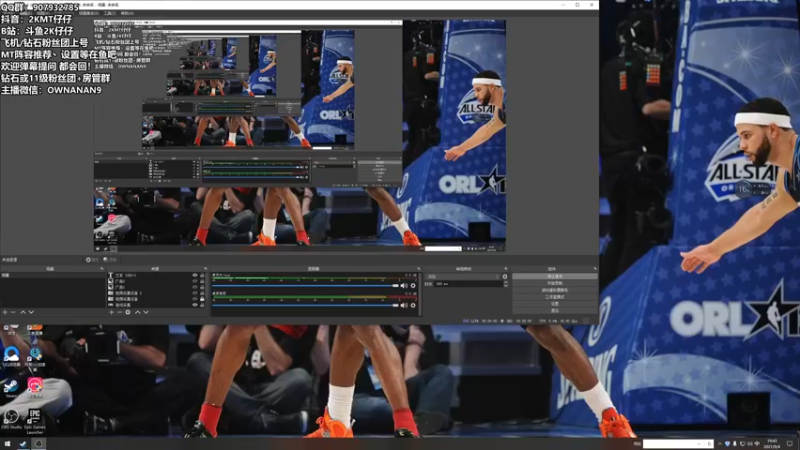Switch to OBS on the taskbar

(x=38, y=444)
